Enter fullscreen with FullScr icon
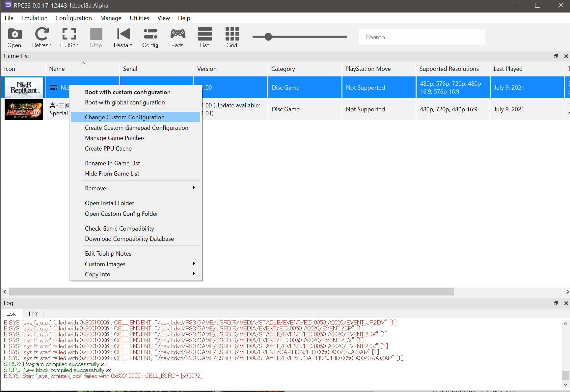 [69, 38]
